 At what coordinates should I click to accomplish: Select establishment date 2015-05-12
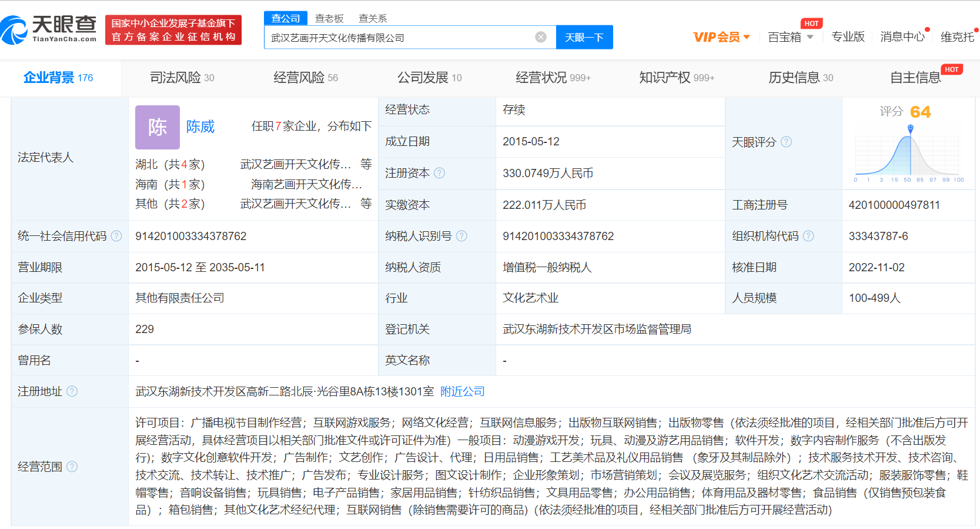pyautogui.click(x=531, y=141)
